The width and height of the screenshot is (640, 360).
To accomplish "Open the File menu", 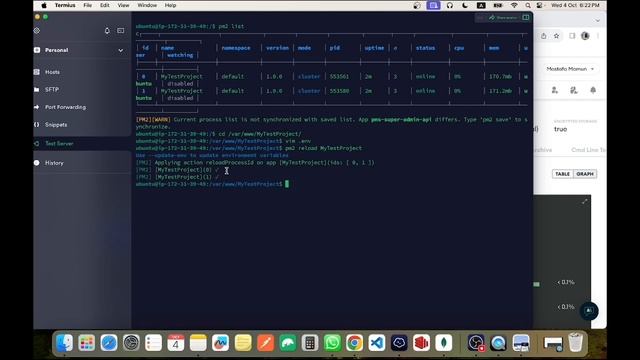I will (x=87, y=5).
